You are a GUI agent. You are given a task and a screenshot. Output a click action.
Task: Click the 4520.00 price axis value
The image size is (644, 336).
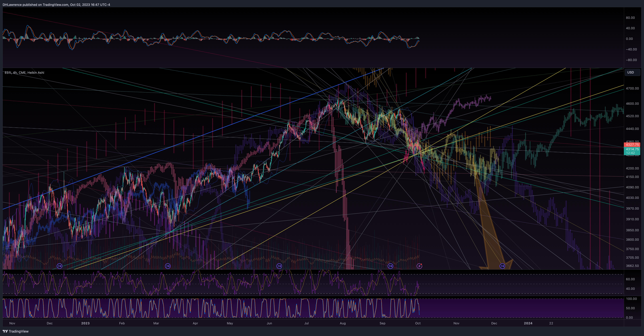(x=632, y=116)
